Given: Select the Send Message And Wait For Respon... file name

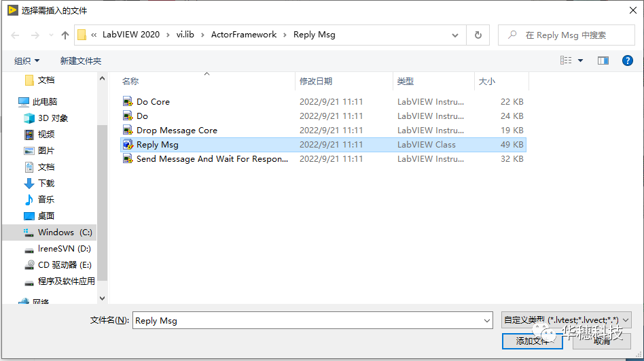Looking at the screenshot, I should pyautogui.click(x=213, y=158).
